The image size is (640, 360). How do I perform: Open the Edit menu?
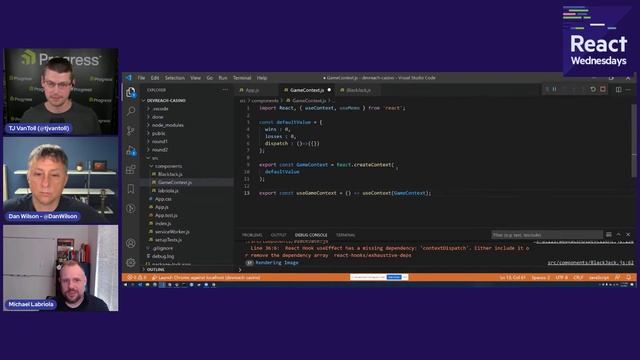155,78
